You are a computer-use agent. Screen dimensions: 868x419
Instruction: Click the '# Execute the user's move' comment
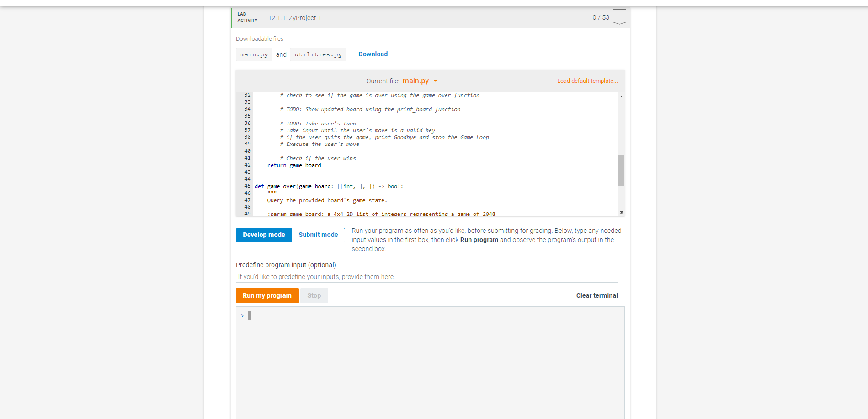320,144
